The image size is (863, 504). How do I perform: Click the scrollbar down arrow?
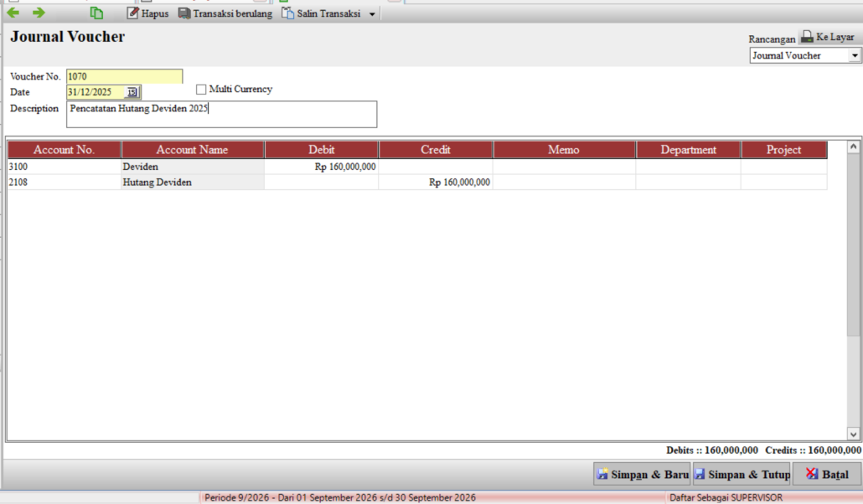(853, 435)
